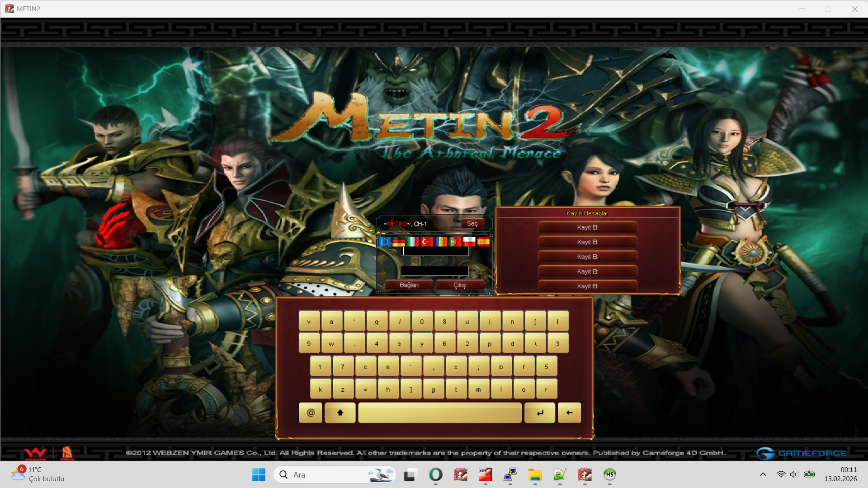Focus the password field above the Bağlan button
Viewport: 868px width, 488px height.
click(435, 271)
